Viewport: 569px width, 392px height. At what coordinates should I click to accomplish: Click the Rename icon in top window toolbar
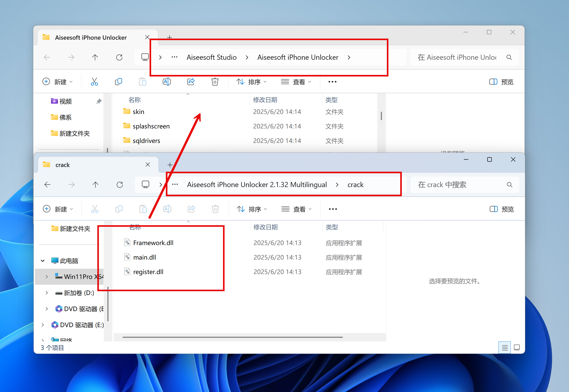(x=167, y=82)
